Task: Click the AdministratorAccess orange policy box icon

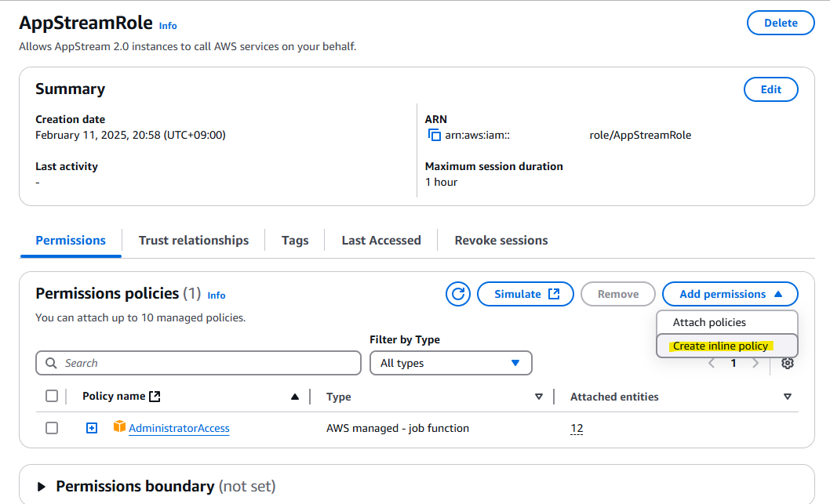Action: click(119, 427)
